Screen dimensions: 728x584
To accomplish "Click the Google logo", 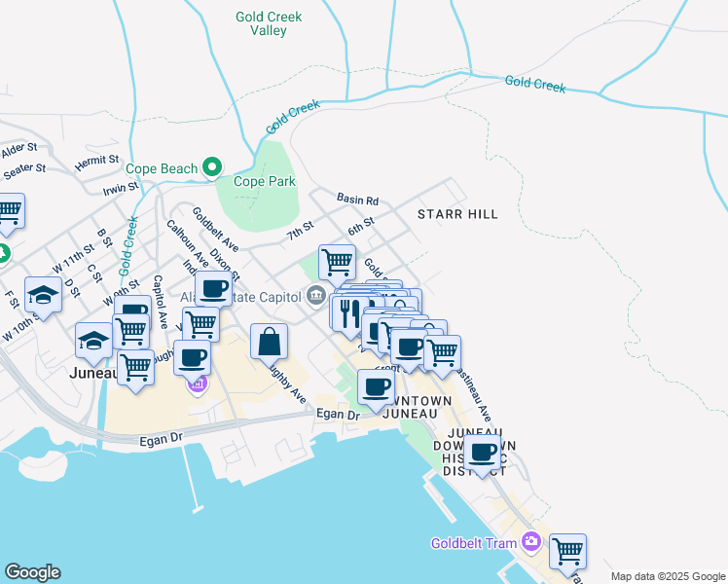I will pyautogui.click(x=32, y=572).
